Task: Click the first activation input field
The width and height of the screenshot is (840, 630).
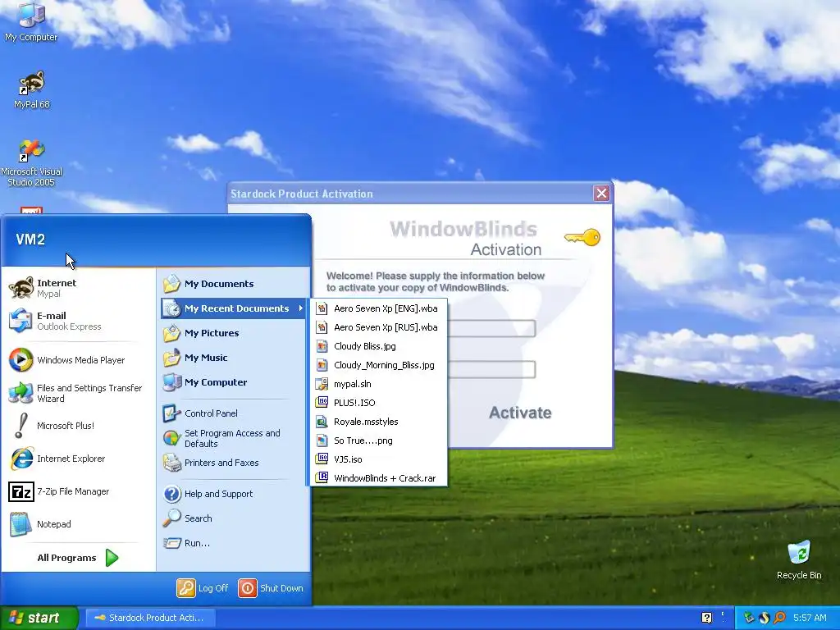Action: 491,328
